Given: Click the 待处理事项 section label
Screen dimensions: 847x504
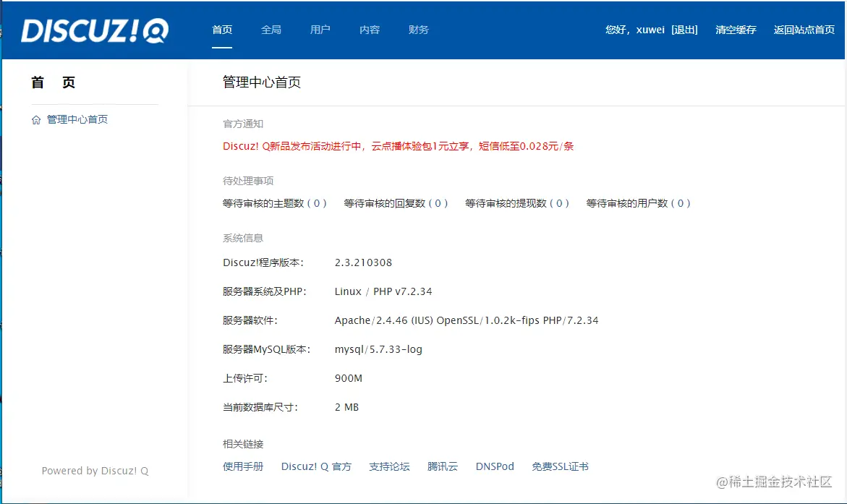Looking at the screenshot, I should click(x=248, y=181).
